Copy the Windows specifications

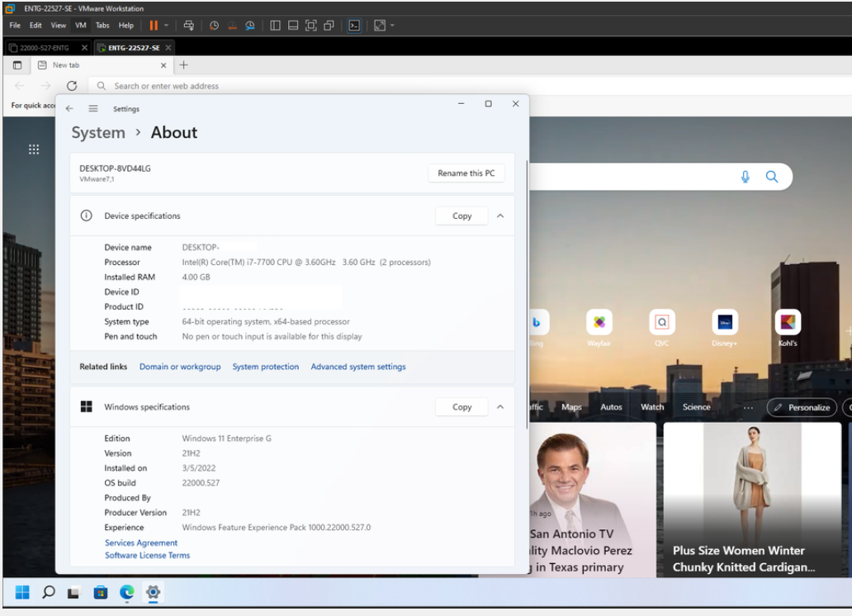(x=461, y=407)
